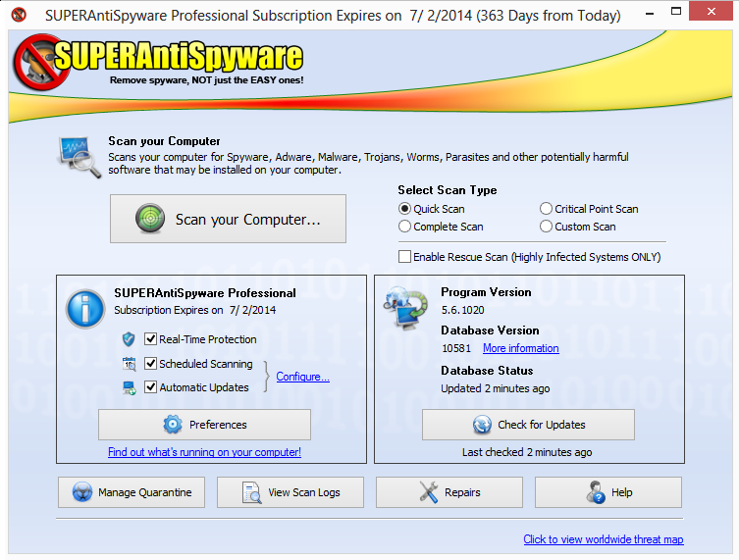Click the Last checked 2 minutes ago text
The image size is (739, 560).
[527, 452]
